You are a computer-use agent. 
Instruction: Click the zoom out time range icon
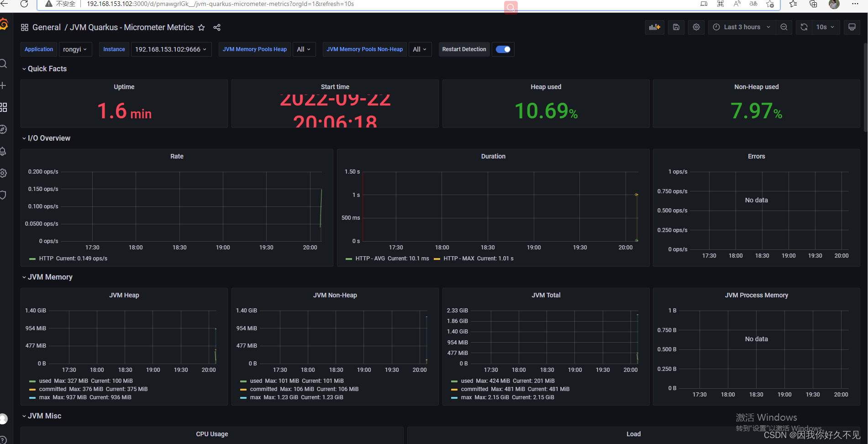[x=784, y=27]
